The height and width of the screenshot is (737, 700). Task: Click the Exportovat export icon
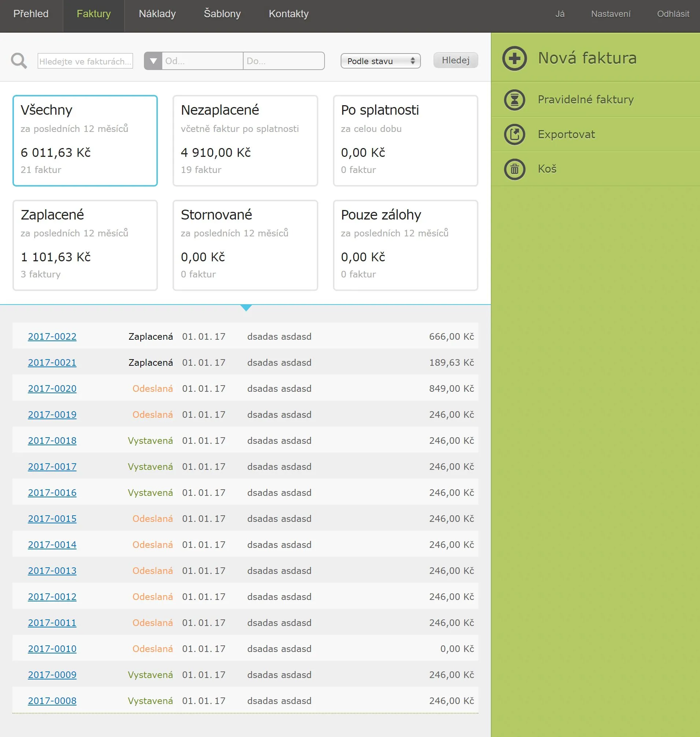click(x=514, y=134)
